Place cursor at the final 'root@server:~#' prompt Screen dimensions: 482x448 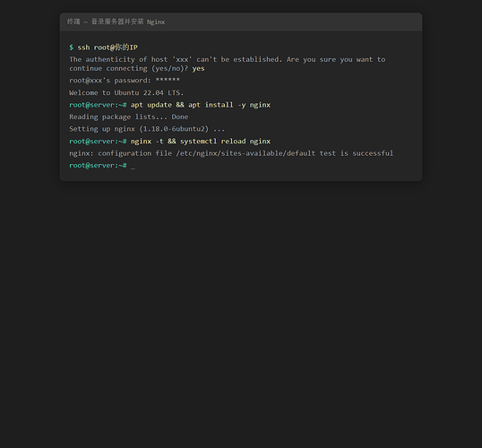(x=98, y=166)
